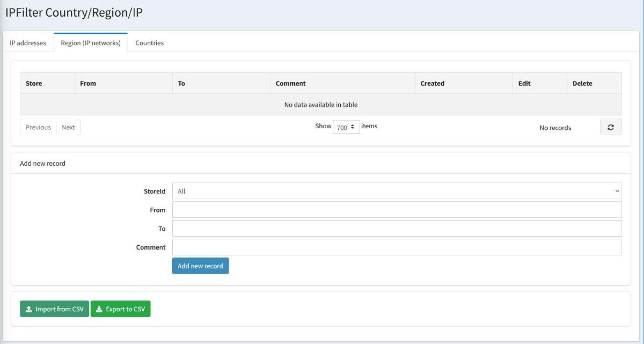Screen dimensions: 644x344
Task: Go to the Previous page of records
Action: point(38,127)
